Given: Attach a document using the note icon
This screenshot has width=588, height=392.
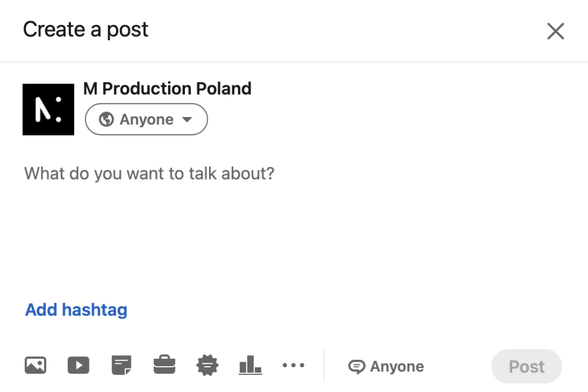Looking at the screenshot, I should [121, 365].
